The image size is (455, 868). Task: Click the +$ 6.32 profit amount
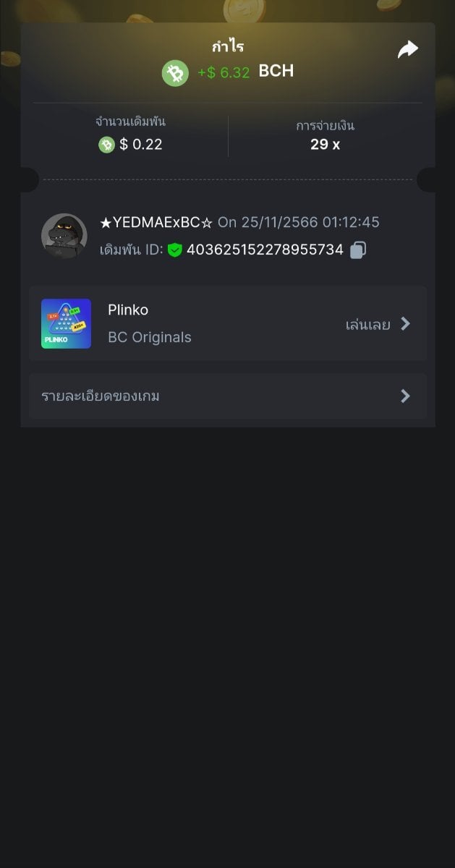[x=224, y=72]
